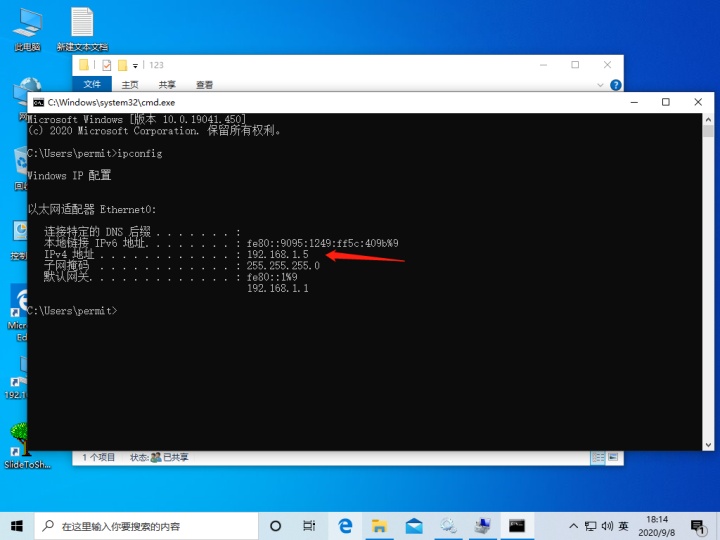This screenshot has width=720, height=540.
Task: Launch Edge from the taskbar
Action: click(345, 526)
